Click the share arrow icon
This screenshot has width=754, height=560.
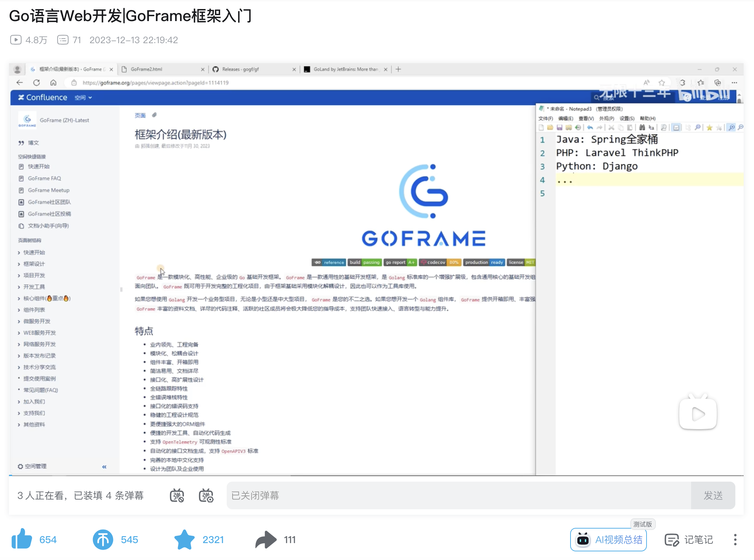(x=266, y=540)
